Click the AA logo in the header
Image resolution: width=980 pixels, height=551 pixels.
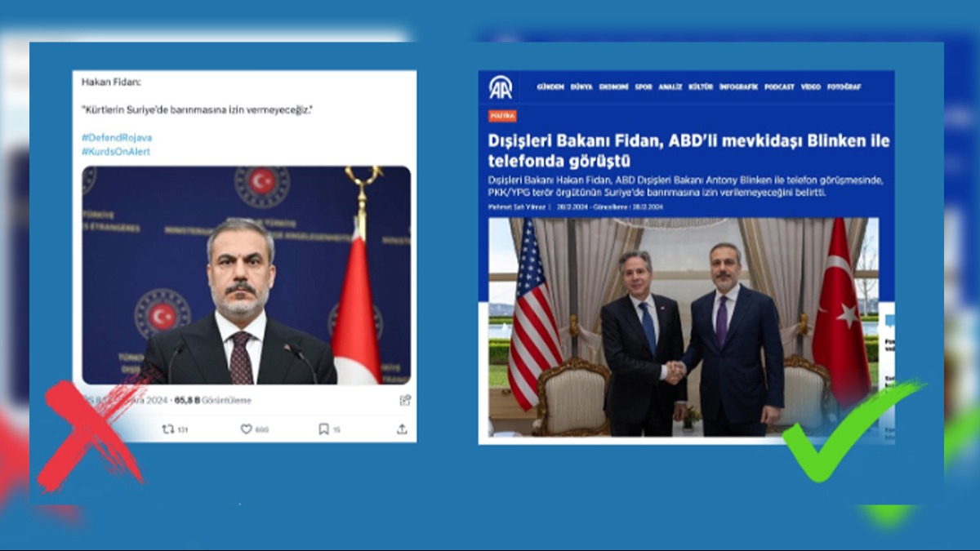[x=501, y=87]
